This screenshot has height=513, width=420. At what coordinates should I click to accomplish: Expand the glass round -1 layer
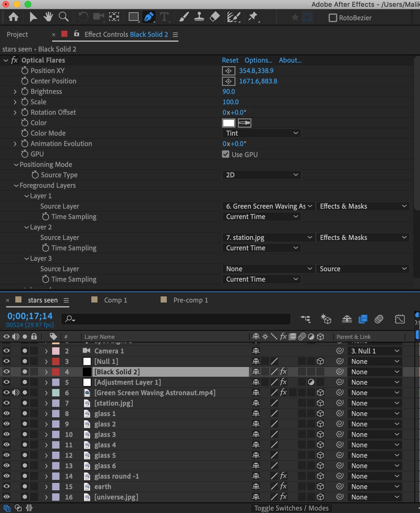[x=46, y=476]
